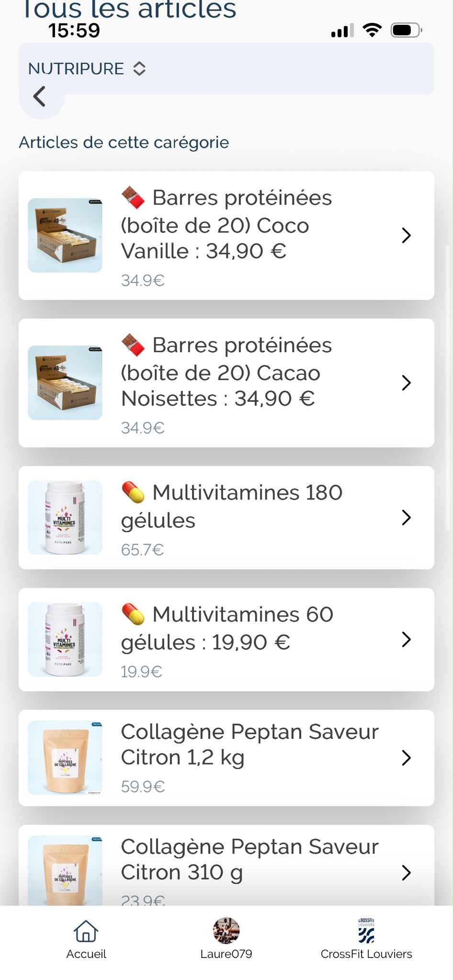Open Collagène Peptan Citron 310 g chevron
The width and height of the screenshot is (453, 980).
(x=407, y=873)
